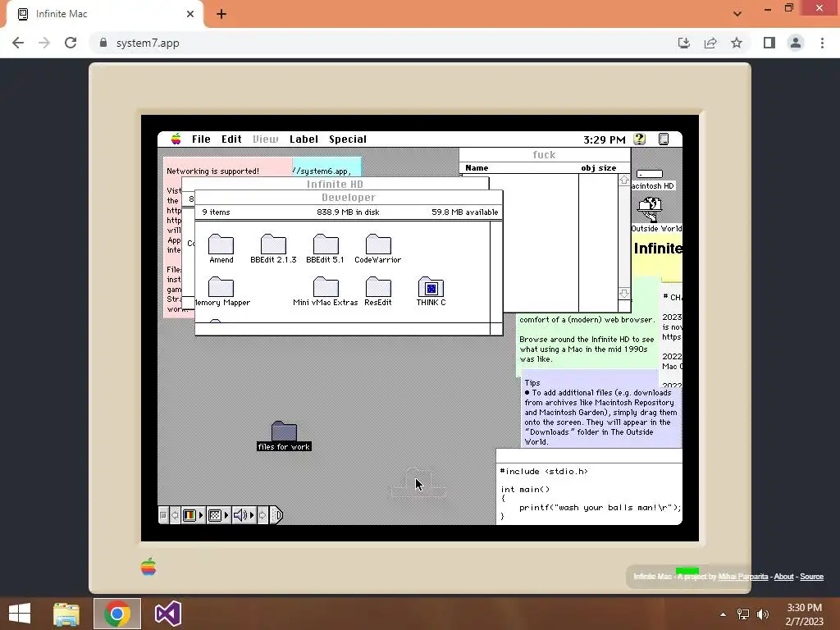Screen dimensions: 840x630
Task: Click the install app icon in address bar
Action: pyautogui.click(x=683, y=43)
